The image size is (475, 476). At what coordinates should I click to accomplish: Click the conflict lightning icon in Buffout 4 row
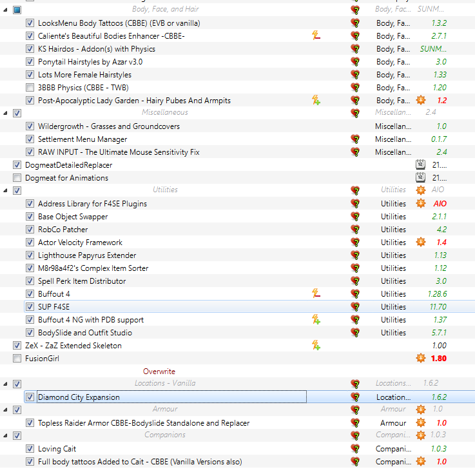[316, 293]
